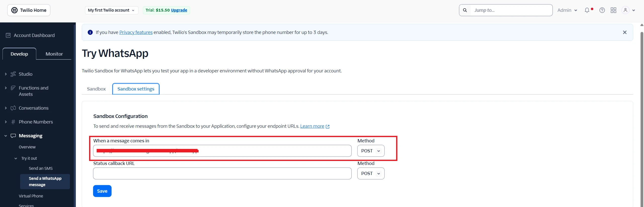Expand the user menu chevron
The height and width of the screenshot is (207, 644).
point(634,11)
